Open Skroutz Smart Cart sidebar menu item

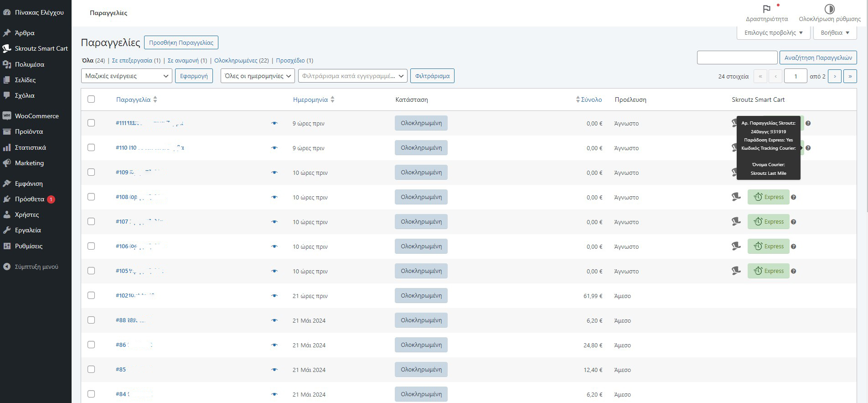[41, 48]
